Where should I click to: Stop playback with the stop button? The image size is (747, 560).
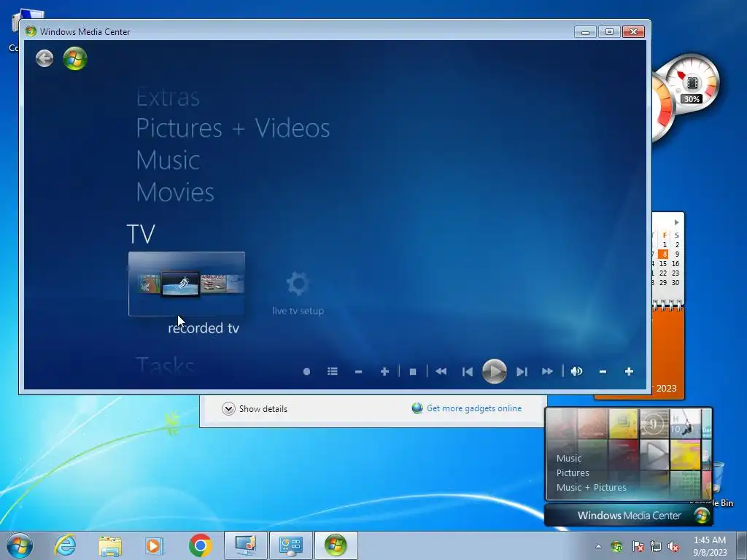pos(413,371)
